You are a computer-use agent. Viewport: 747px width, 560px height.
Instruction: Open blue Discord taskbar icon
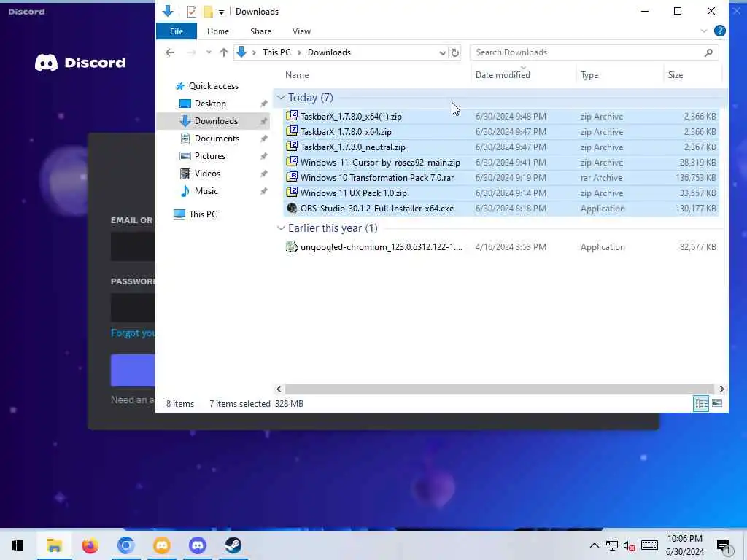(197, 545)
